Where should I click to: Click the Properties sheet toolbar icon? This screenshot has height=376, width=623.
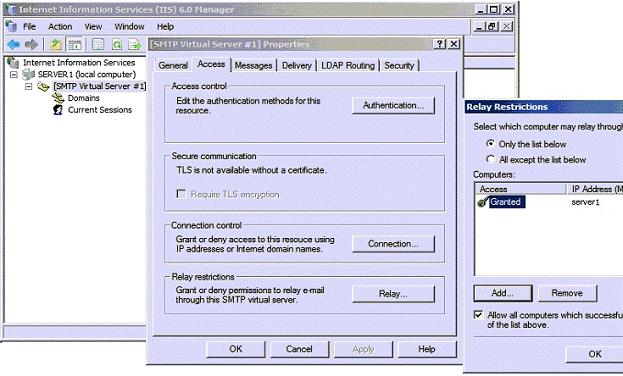click(98, 45)
